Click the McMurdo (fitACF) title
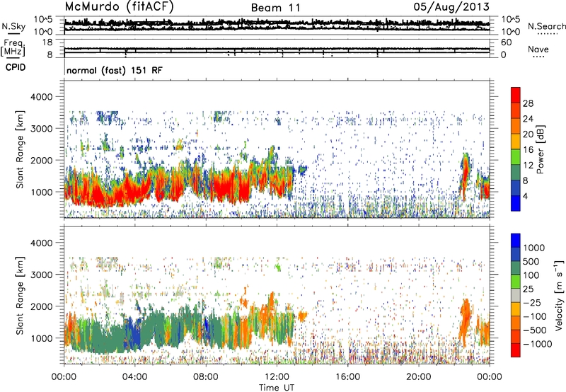The width and height of the screenshot is (566, 392). (119, 7)
